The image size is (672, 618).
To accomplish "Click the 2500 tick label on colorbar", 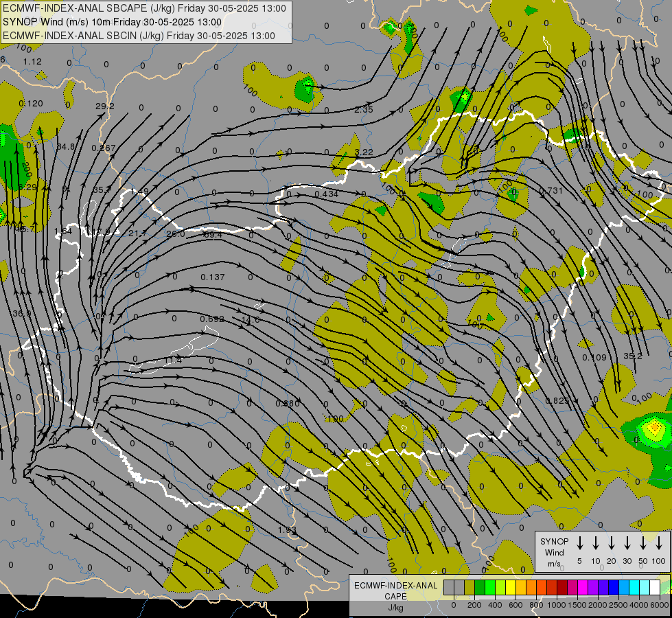I will tap(618, 605).
